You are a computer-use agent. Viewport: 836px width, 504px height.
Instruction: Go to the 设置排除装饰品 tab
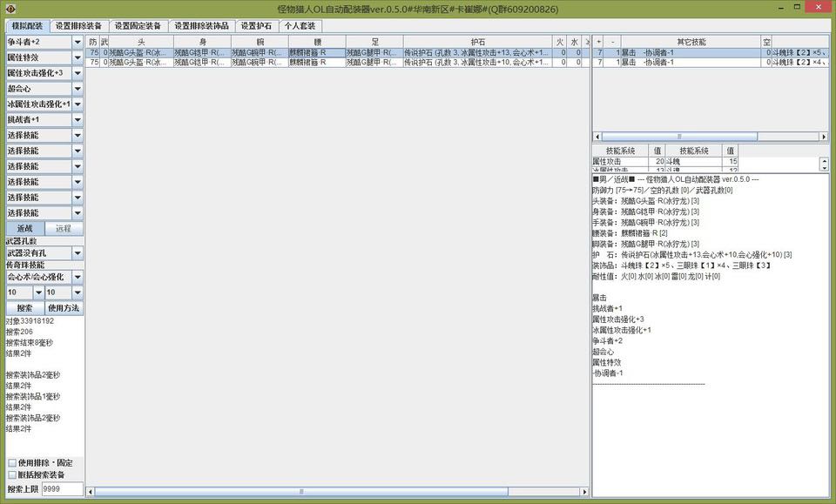201,25
